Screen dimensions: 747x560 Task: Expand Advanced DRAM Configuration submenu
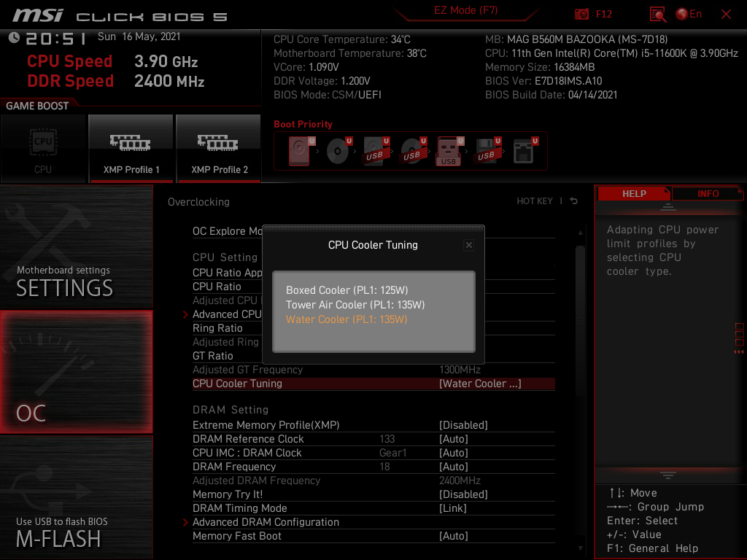click(266, 522)
